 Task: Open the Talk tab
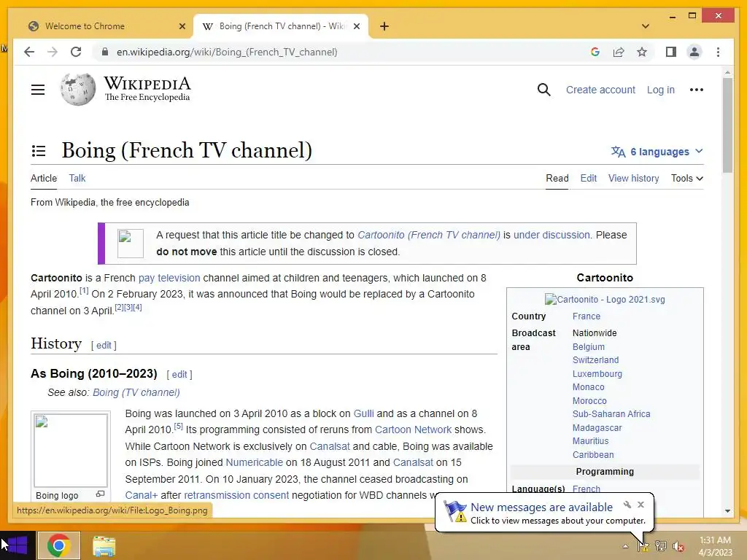click(x=77, y=178)
